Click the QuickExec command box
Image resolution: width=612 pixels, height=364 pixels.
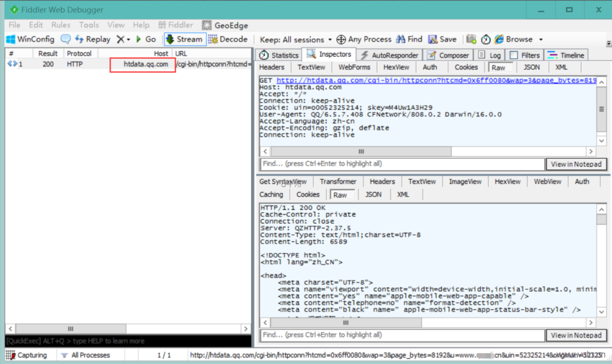click(128, 341)
